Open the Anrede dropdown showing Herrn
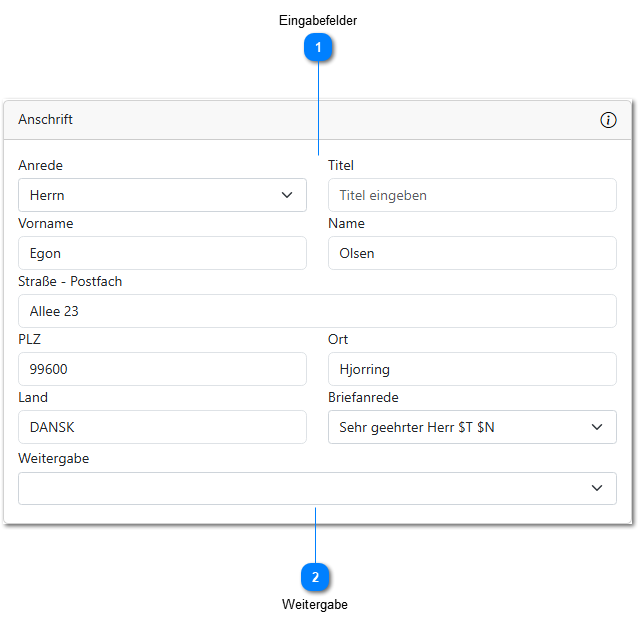Viewport: 640px width, 628px height. [162, 195]
